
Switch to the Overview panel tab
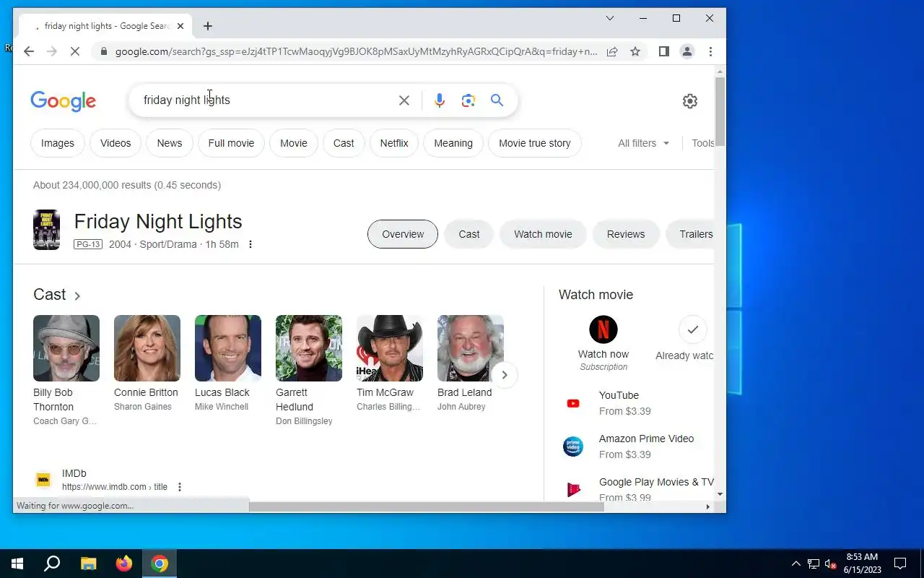tap(403, 234)
